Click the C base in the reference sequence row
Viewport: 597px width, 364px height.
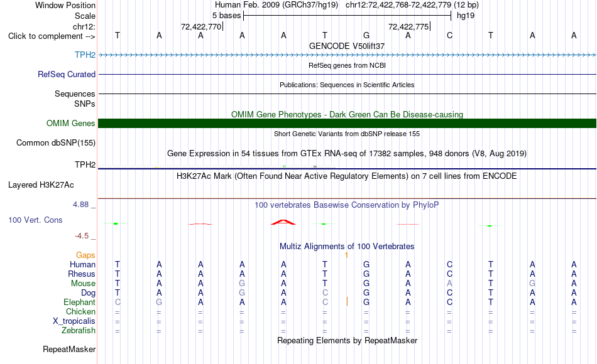click(449, 35)
